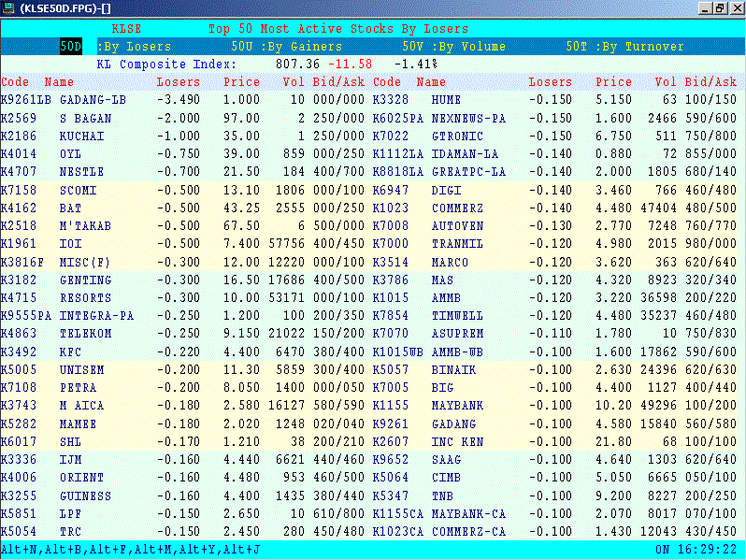Select the TELEKOM stock name

pos(86,334)
